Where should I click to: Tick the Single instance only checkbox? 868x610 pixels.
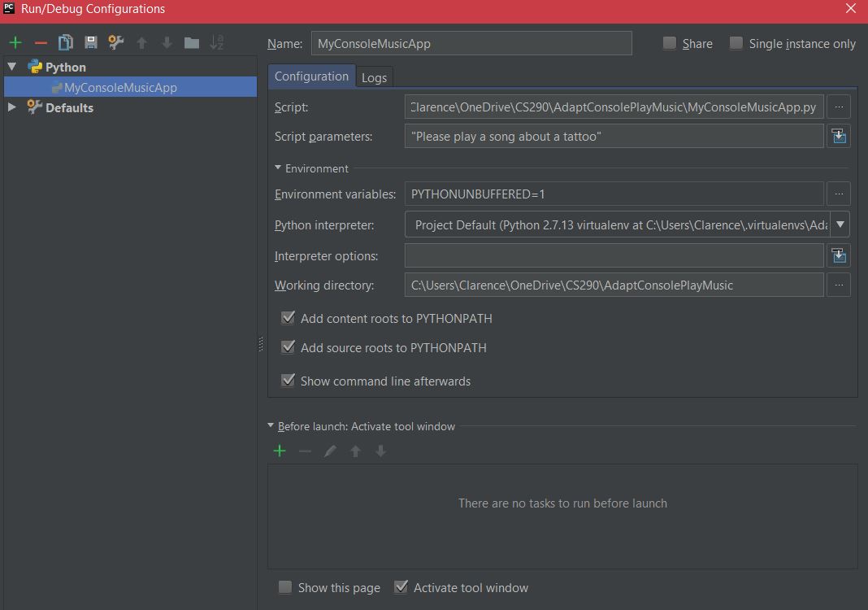(736, 43)
